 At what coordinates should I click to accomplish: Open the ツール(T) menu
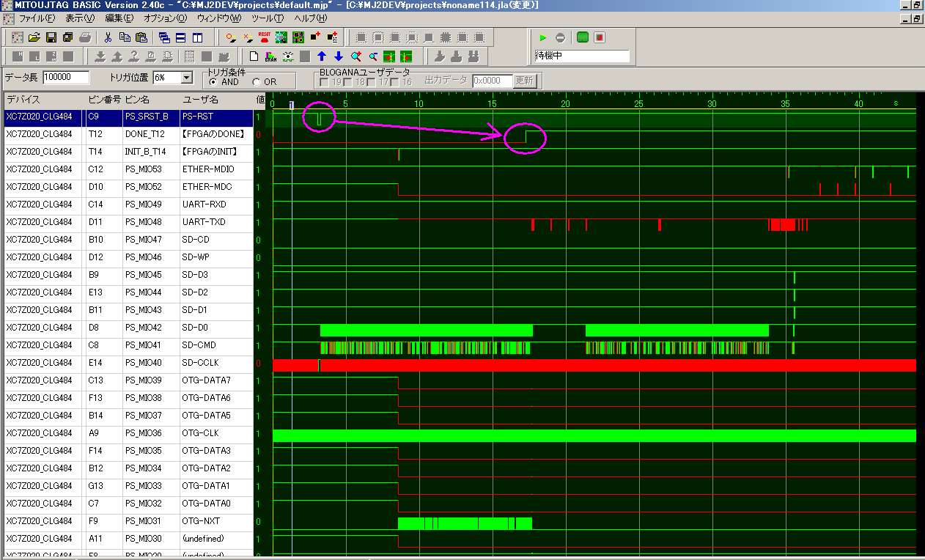pyautogui.click(x=268, y=18)
